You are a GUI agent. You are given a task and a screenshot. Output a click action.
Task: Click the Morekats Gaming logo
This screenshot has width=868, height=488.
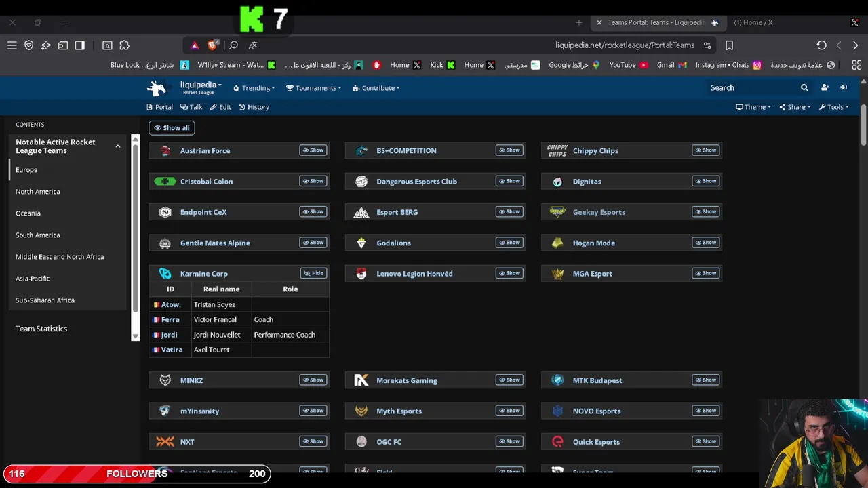click(x=361, y=380)
